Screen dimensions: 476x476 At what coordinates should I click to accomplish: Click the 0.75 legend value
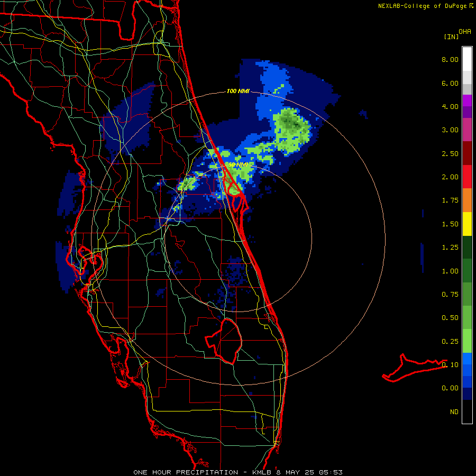(x=450, y=295)
